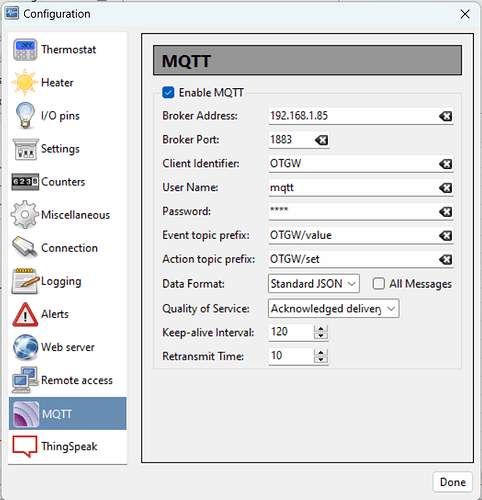
Task: Open the ThingSpeak speech bubble icon
Action: point(25,446)
